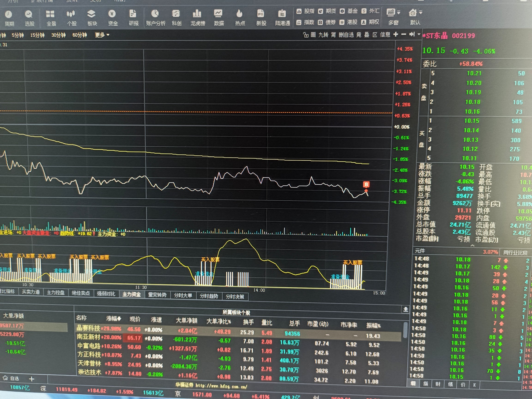
Task: Select the 绝佳卖点 indicator tab
Action: coord(81,293)
